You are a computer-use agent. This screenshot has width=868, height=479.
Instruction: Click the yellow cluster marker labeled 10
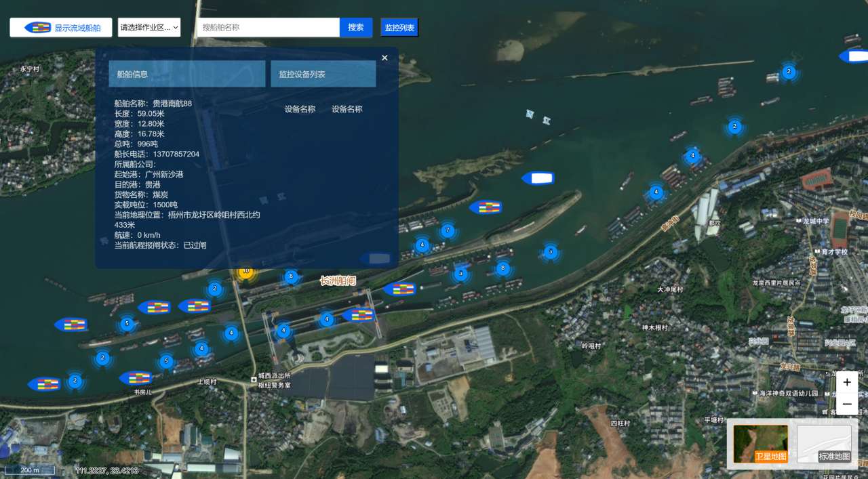point(246,271)
